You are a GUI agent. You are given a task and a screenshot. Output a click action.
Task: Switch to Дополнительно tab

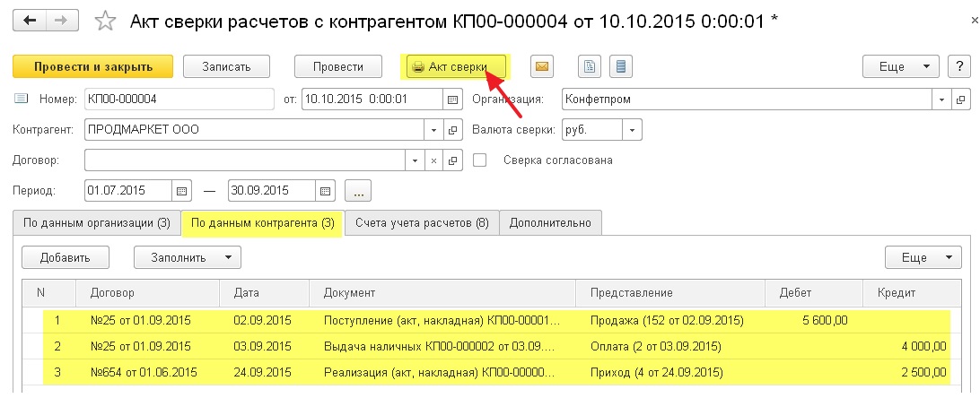click(x=551, y=222)
